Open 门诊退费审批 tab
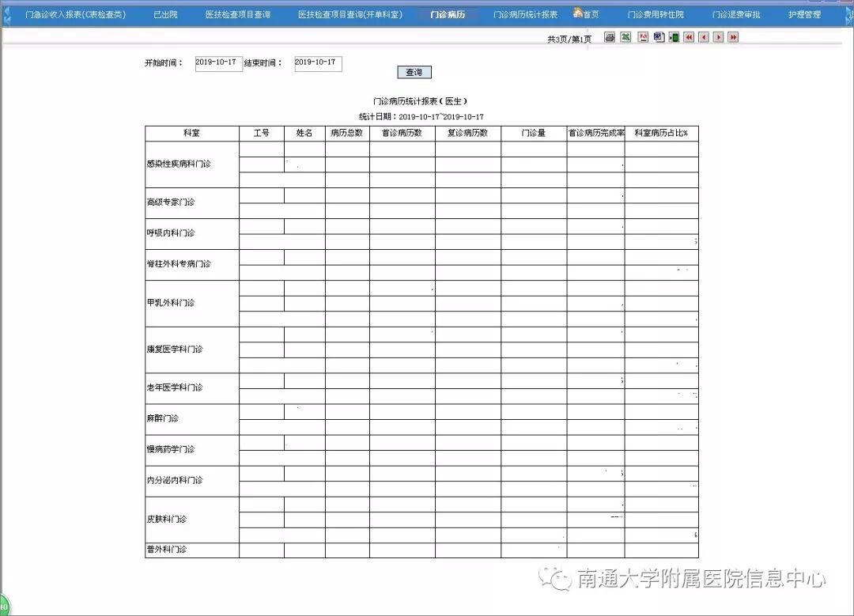 [736, 15]
